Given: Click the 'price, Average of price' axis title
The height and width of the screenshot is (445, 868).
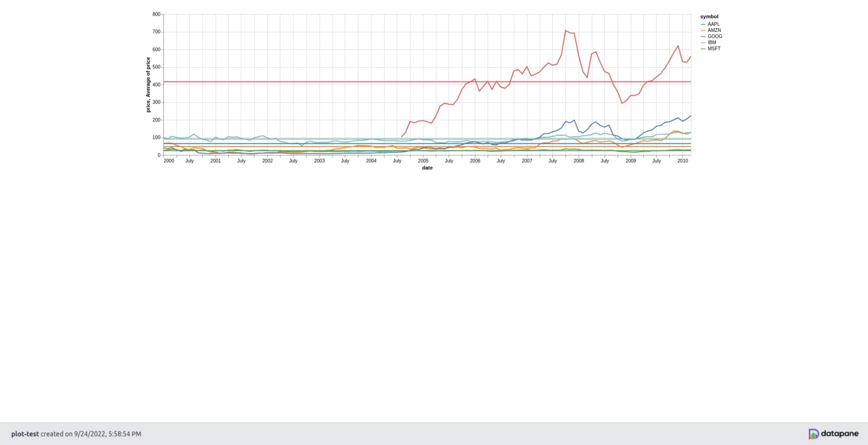Looking at the screenshot, I should pyautogui.click(x=148, y=84).
